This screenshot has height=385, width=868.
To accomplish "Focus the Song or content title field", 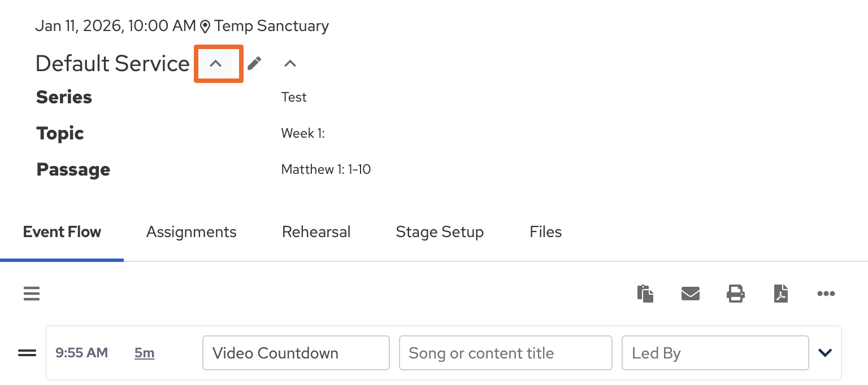I will (x=505, y=353).
